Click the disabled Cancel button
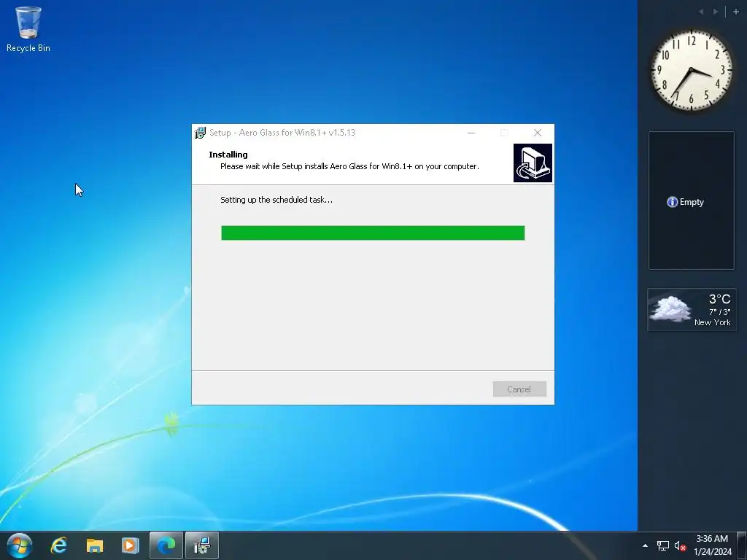Screen dimensions: 747x560 point(519,389)
